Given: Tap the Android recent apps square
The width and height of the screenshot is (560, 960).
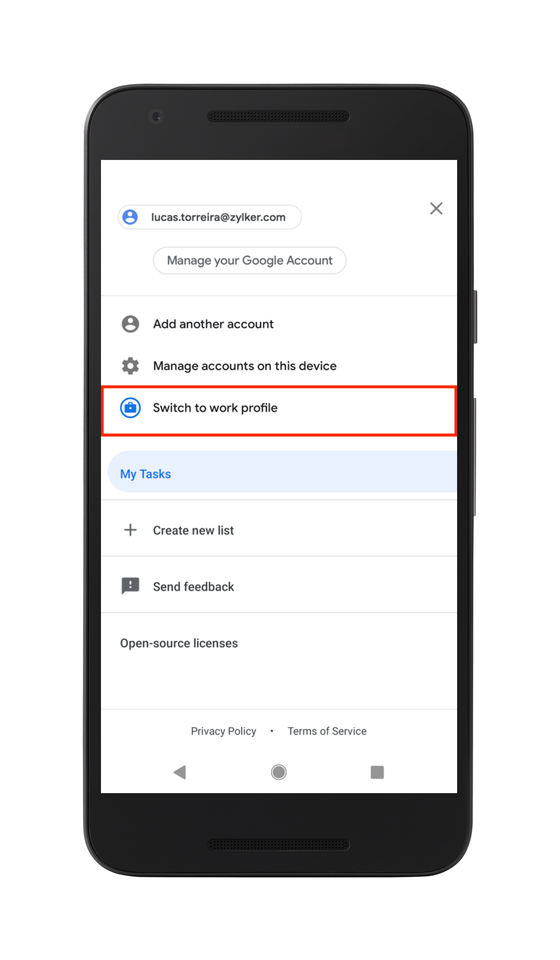Looking at the screenshot, I should (377, 773).
